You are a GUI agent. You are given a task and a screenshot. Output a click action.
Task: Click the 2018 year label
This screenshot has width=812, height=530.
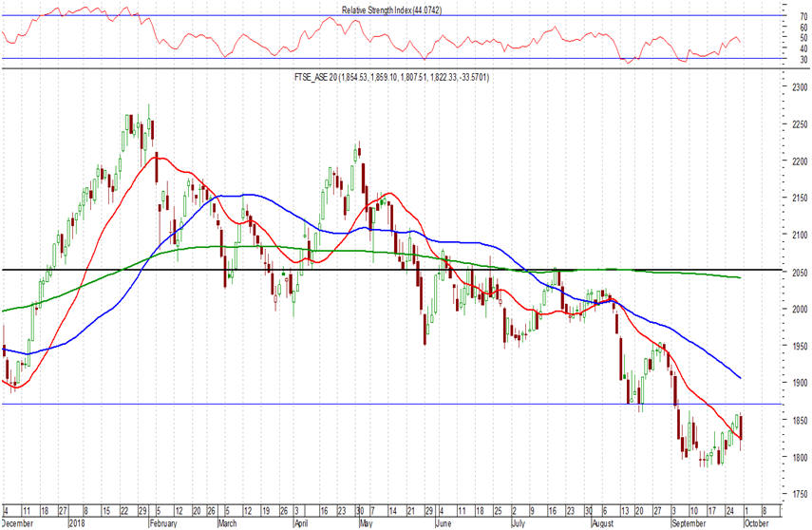coord(77,523)
